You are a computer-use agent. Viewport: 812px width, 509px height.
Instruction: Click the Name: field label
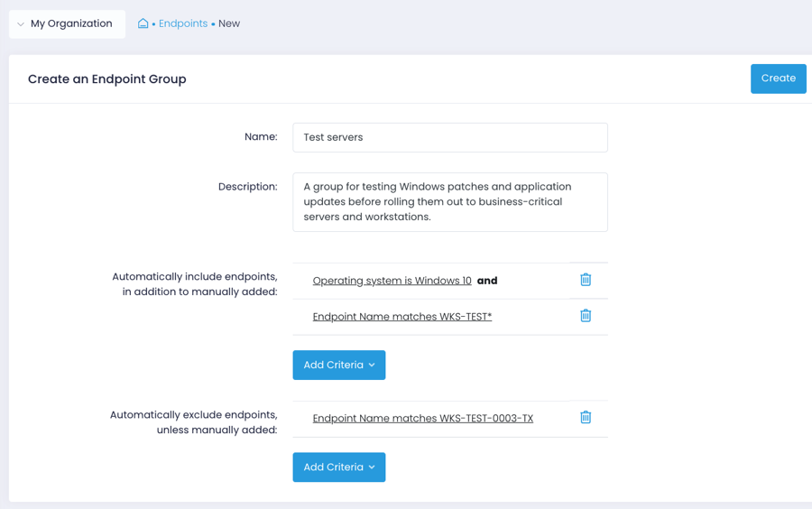261,136
